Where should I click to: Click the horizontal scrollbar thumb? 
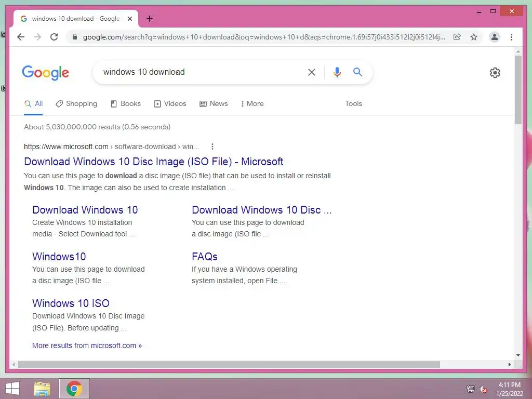pos(229,364)
